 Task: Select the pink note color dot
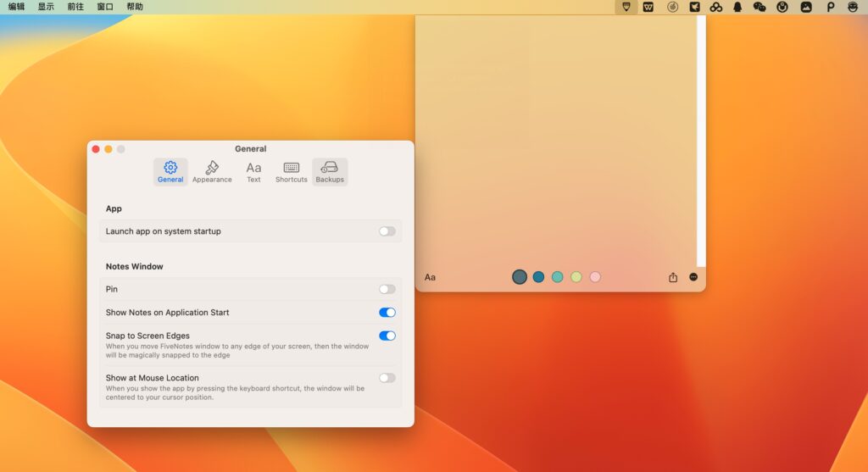pyautogui.click(x=595, y=276)
